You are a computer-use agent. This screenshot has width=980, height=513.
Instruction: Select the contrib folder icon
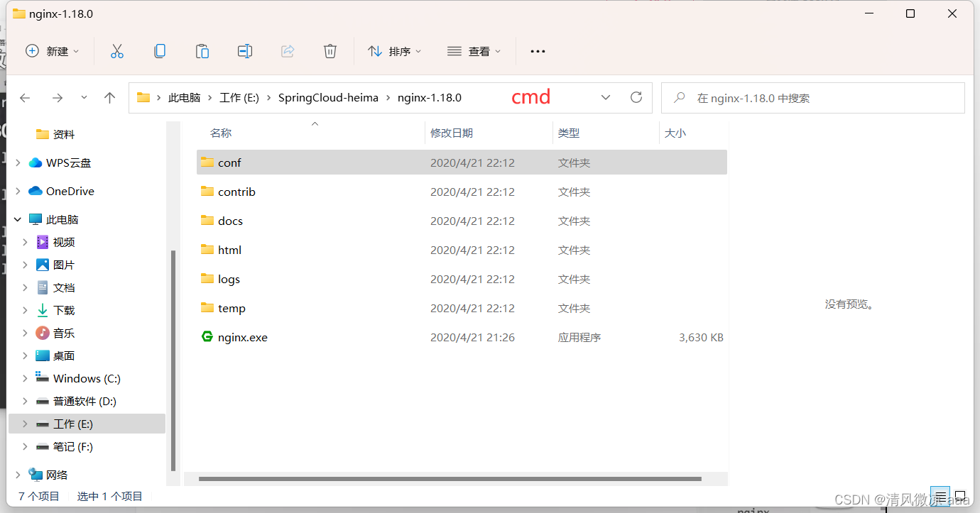click(207, 192)
